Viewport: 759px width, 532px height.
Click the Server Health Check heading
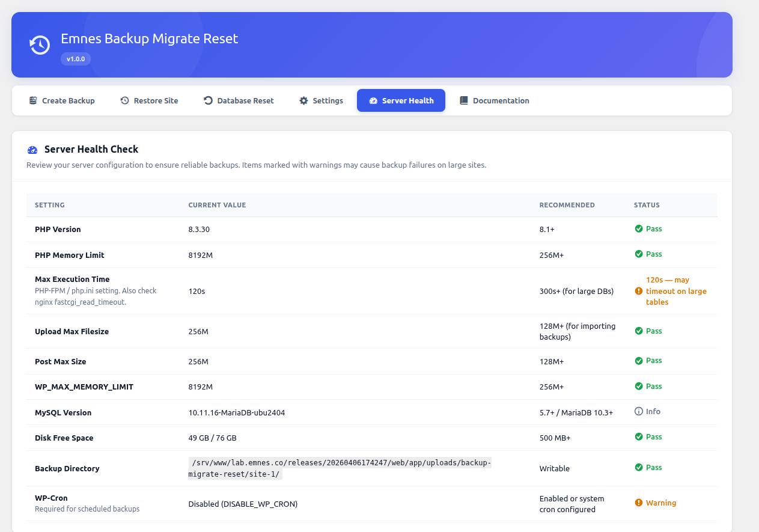(x=91, y=149)
